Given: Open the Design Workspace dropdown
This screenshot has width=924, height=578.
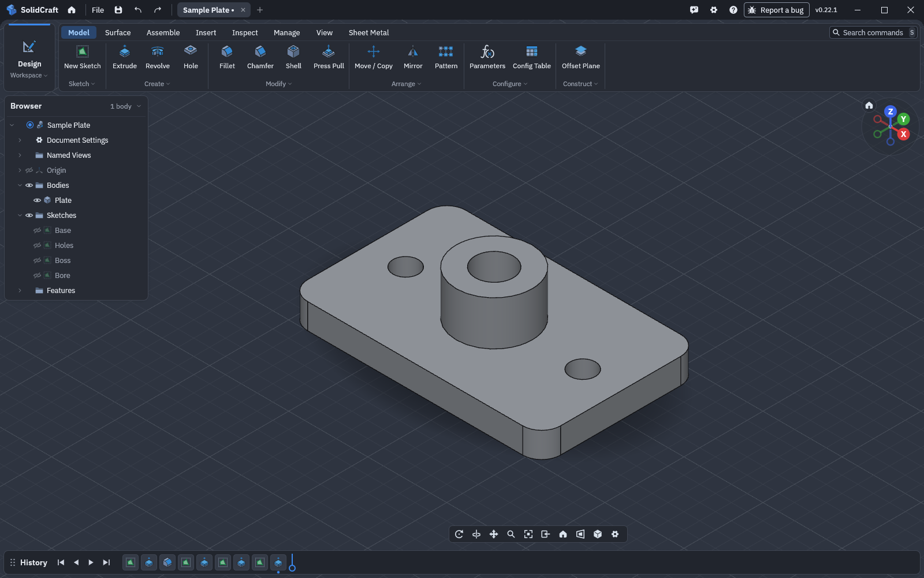Looking at the screenshot, I should click(29, 59).
